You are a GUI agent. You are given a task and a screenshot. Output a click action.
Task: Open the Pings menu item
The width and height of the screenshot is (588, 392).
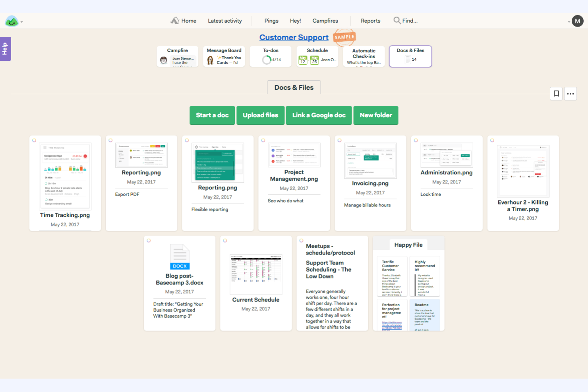coord(271,20)
